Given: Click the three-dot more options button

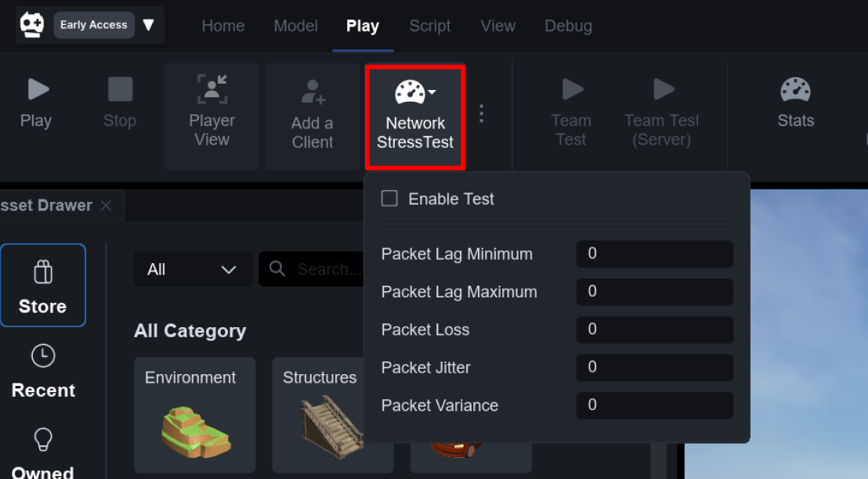Looking at the screenshot, I should (482, 114).
